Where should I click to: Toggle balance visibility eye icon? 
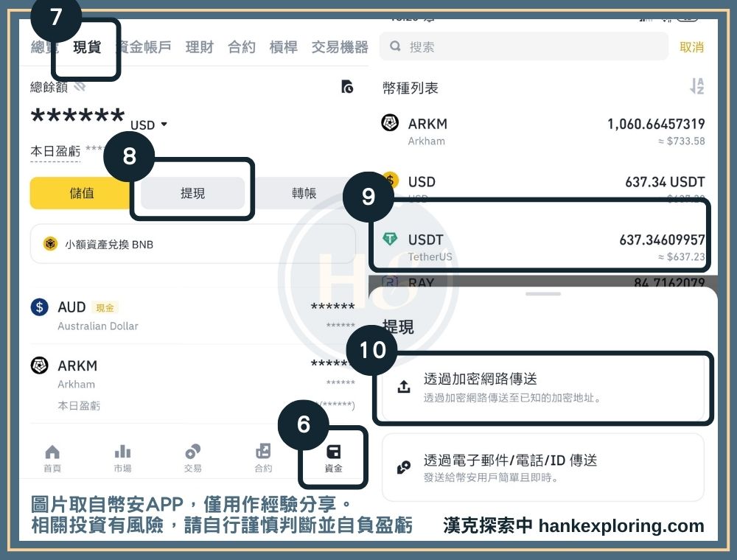(x=80, y=86)
